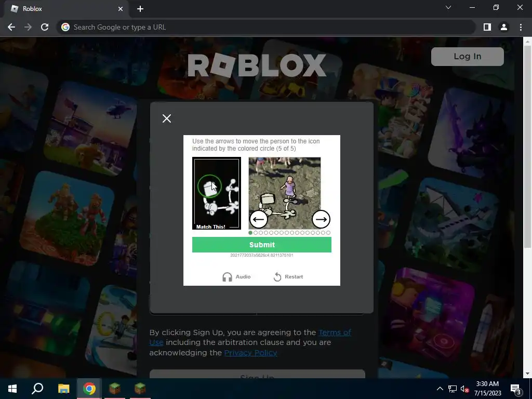
Task: Click the Chrome taskbar icon
Action: click(x=89, y=389)
